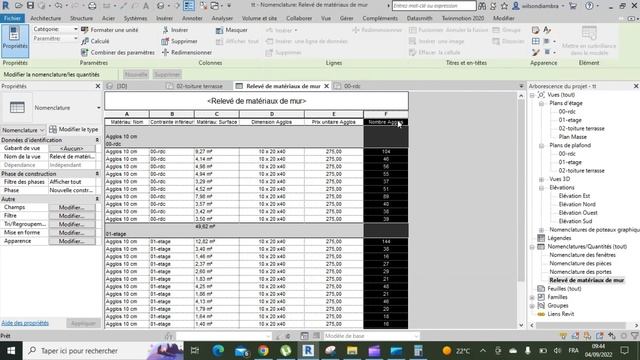The image size is (640, 360).
Task: Click Redimensionner column tool
Action: [x=187, y=53]
